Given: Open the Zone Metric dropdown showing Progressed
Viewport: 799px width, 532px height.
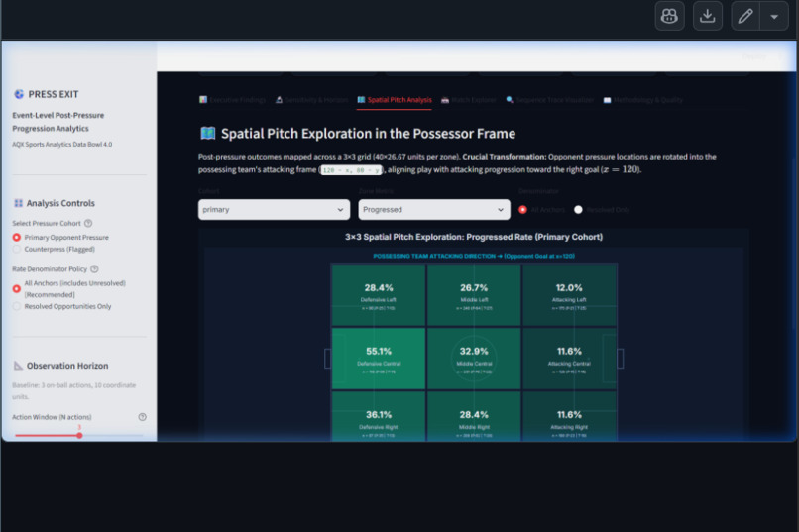Looking at the screenshot, I should pyautogui.click(x=433, y=210).
